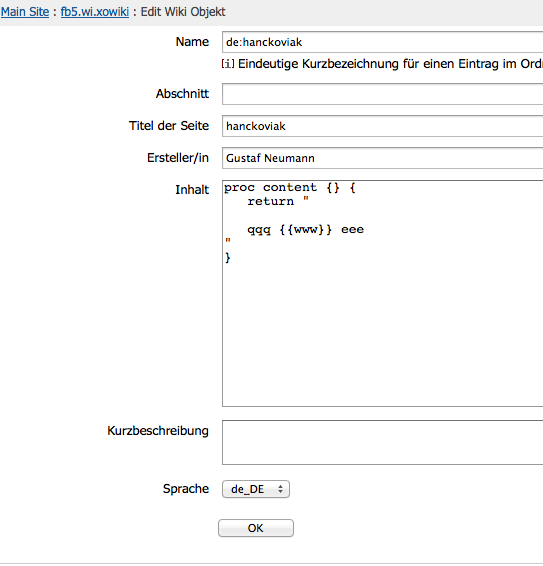This screenshot has height=566, width=543.
Task: Open the Sprache de_DE dropdown
Action: pyautogui.click(x=256, y=489)
